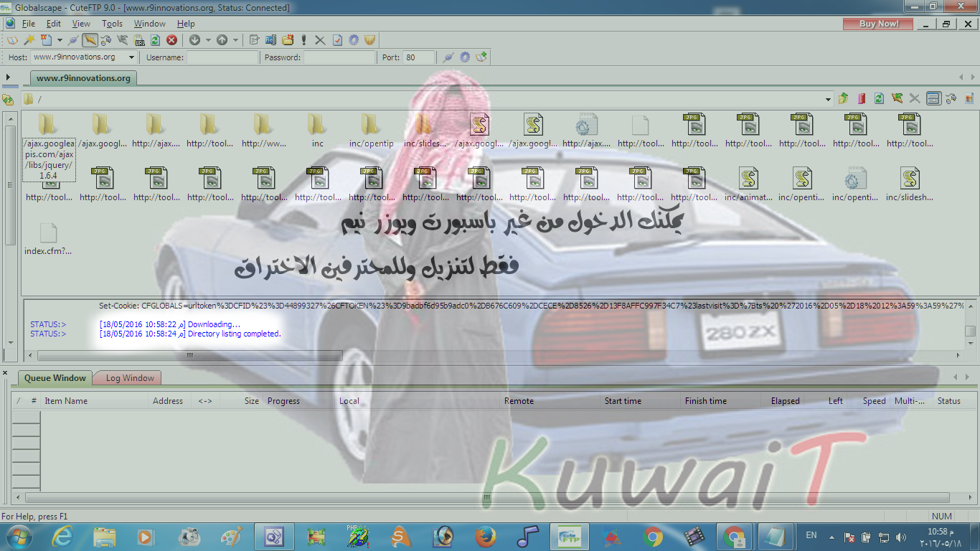Select the www.r9innovations.org tab

[x=83, y=78]
